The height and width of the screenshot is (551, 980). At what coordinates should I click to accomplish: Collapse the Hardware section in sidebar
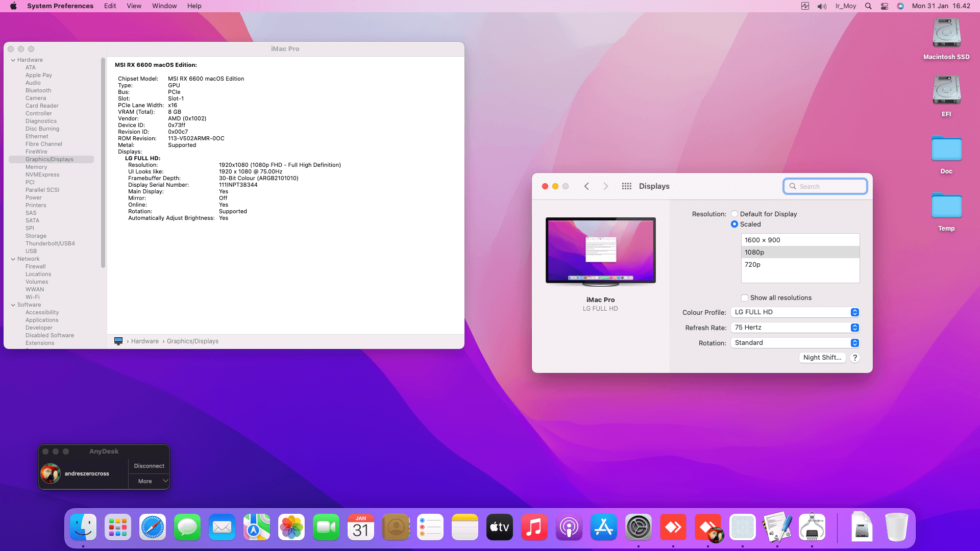(13, 60)
